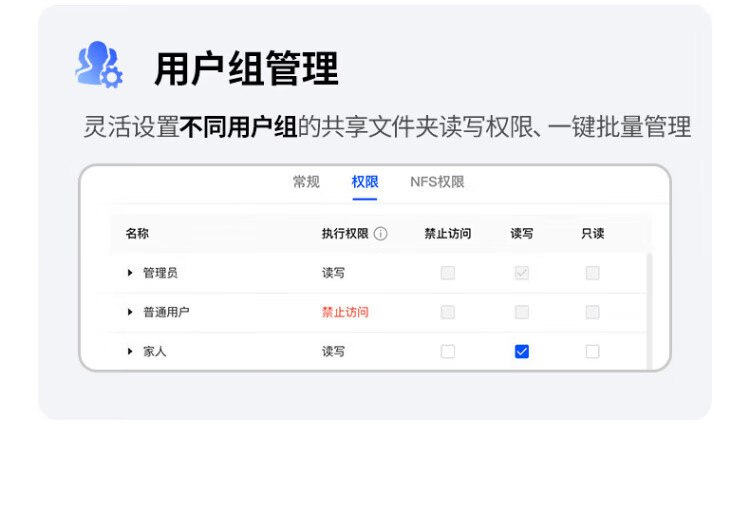Enable 读写 checkbox for 普通用户

(521, 312)
